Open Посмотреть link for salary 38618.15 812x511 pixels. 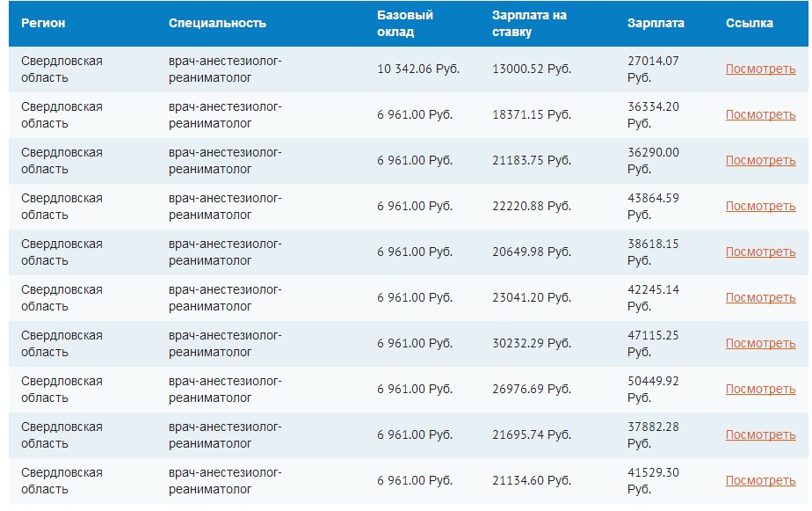coord(760,252)
